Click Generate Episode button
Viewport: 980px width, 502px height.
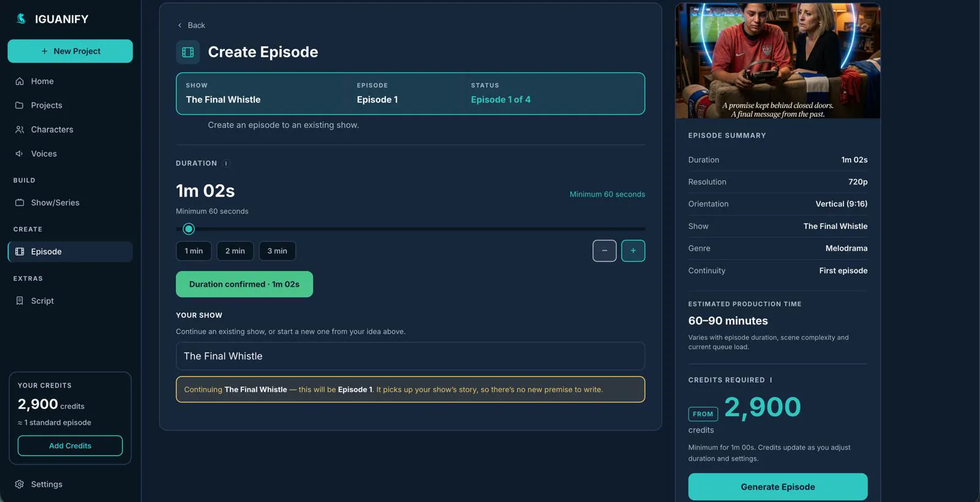778,487
